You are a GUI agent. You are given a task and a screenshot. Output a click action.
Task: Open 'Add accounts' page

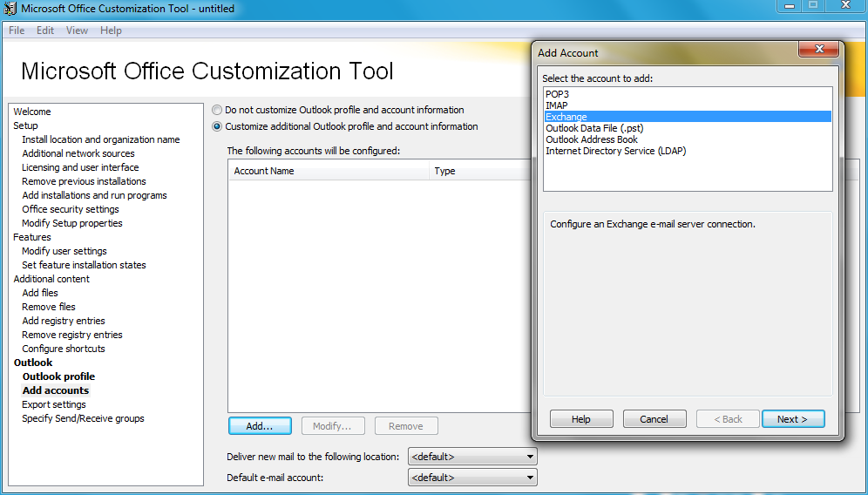click(x=56, y=390)
